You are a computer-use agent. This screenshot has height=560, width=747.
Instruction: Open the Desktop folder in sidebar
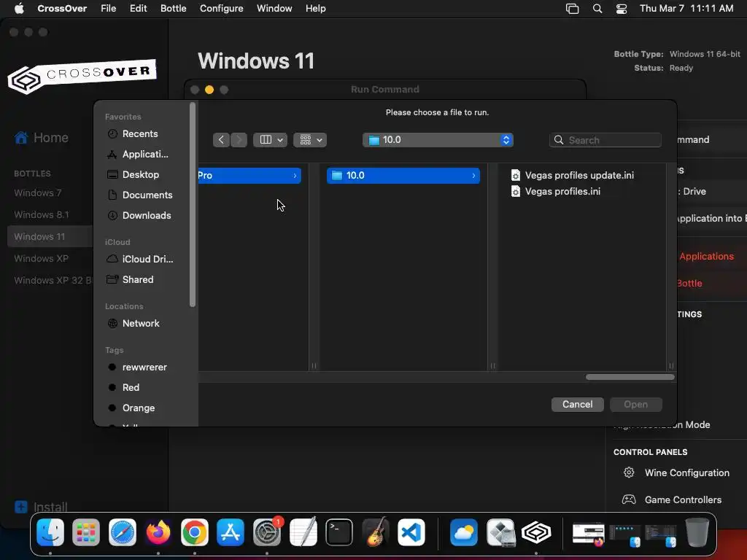click(x=141, y=175)
